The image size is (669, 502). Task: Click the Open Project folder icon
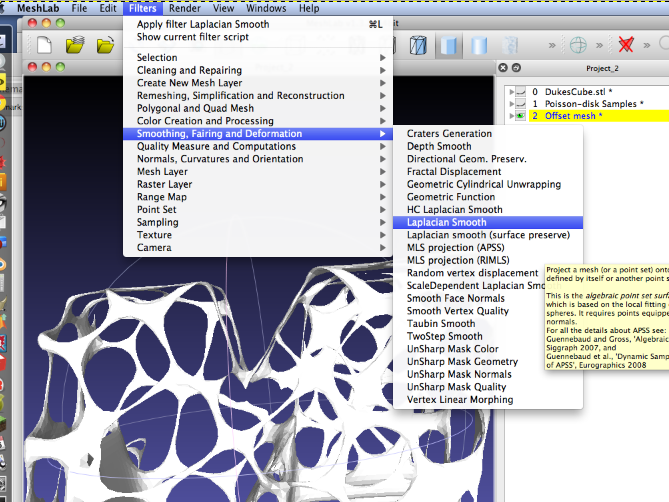point(75,45)
